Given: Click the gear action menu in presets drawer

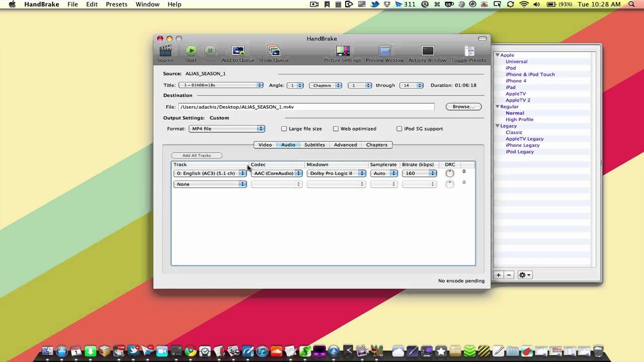Looking at the screenshot, I should (525, 275).
